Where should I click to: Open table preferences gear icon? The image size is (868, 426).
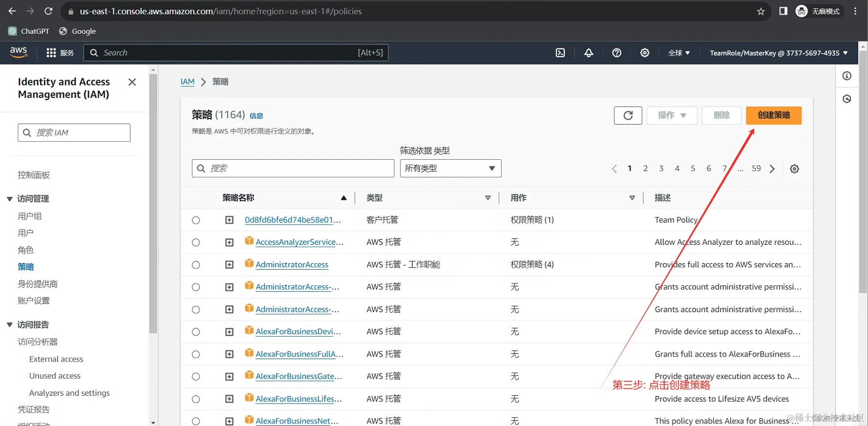(795, 169)
